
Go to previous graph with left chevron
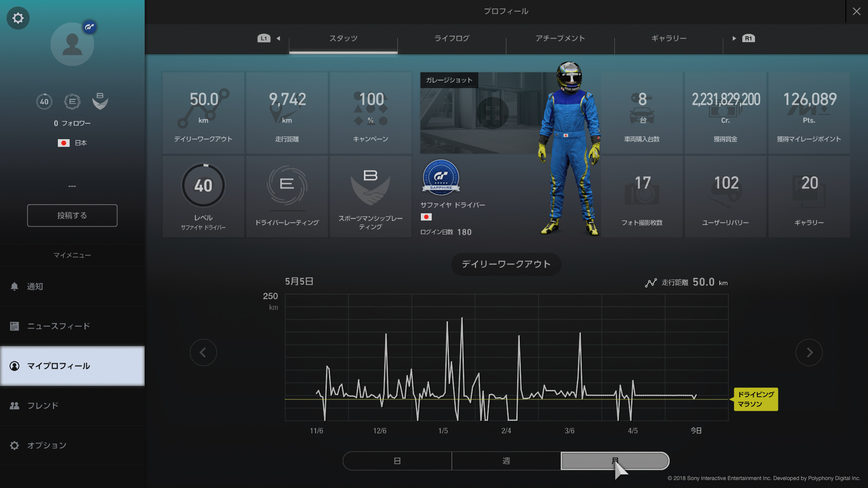203,352
